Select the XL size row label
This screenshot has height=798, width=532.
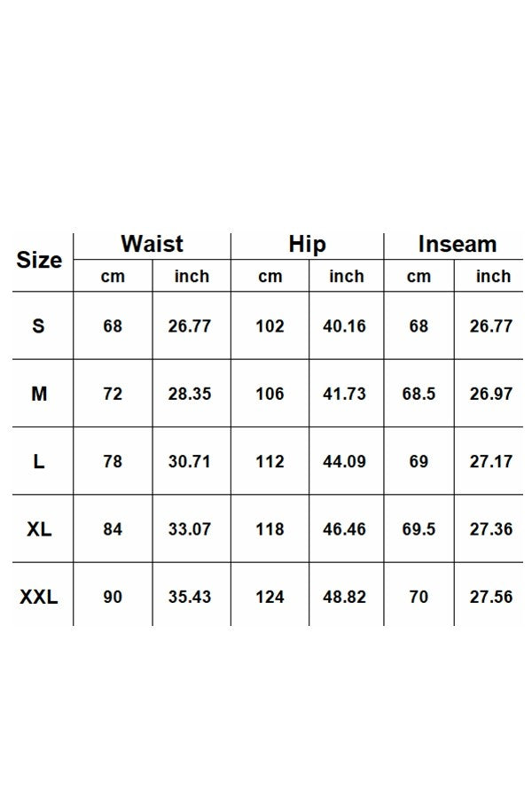pos(39,529)
